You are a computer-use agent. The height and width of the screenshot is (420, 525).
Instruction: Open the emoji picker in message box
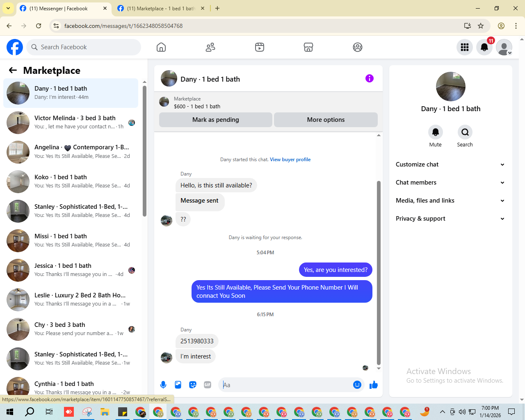tap(357, 385)
